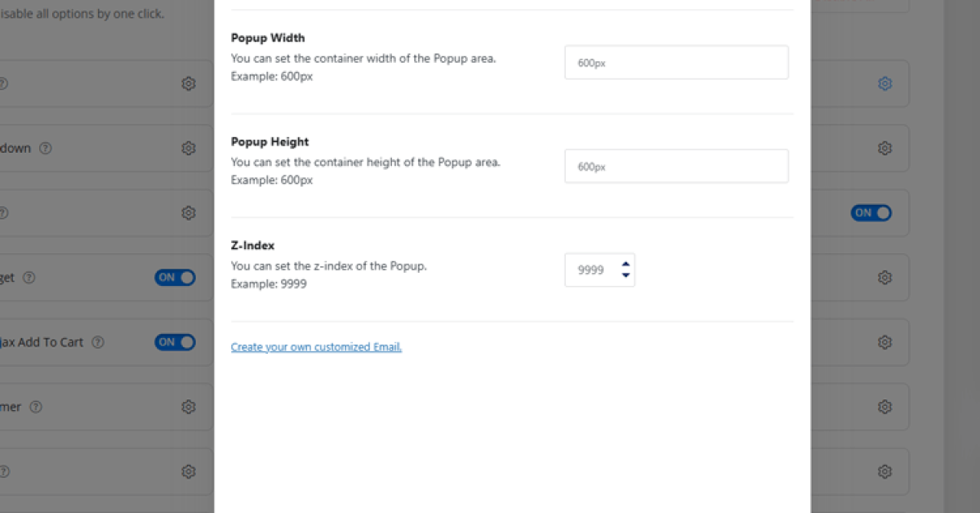Open the blue gear icon in right panel
Screen dimensions: 980x513
885,83
